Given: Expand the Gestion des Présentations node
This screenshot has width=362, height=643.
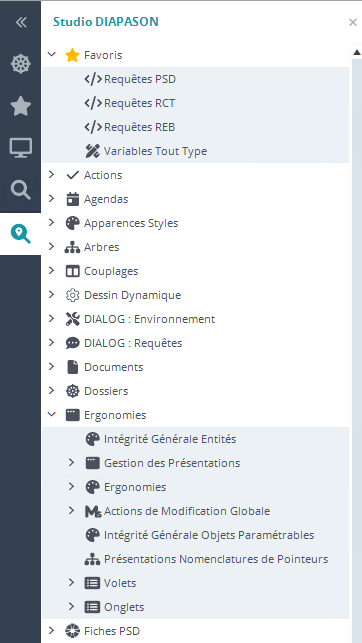Looking at the screenshot, I should point(71,463).
